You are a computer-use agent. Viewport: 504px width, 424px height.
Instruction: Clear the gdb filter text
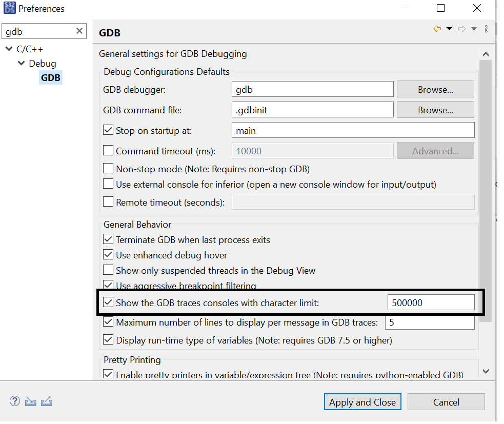79,31
